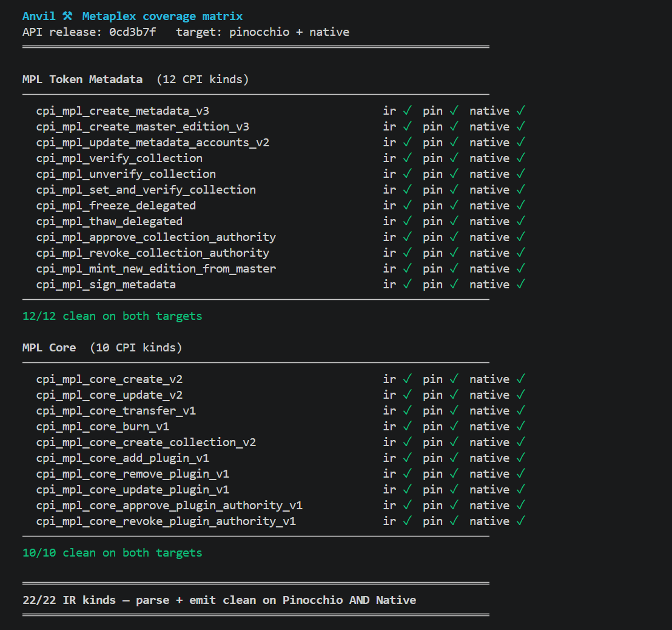The width and height of the screenshot is (672, 630).
Task: Select row cpi_mpl_mint_new_edition_from_master
Action: click(x=281, y=269)
